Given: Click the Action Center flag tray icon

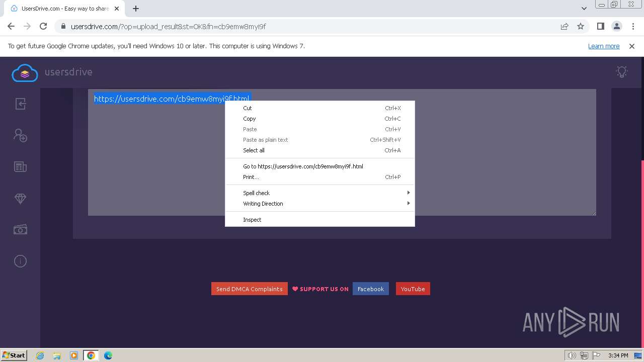Looking at the screenshot, I should coord(596,355).
